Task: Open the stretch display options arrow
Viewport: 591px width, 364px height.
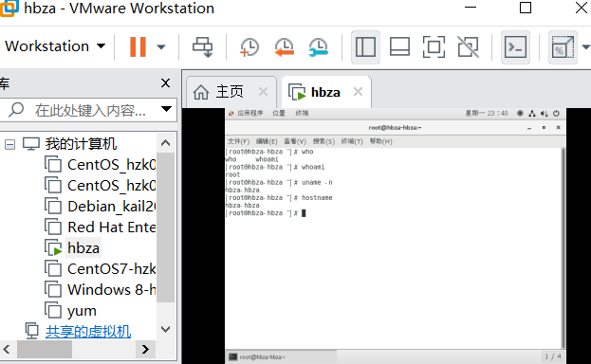Action: [x=585, y=47]
